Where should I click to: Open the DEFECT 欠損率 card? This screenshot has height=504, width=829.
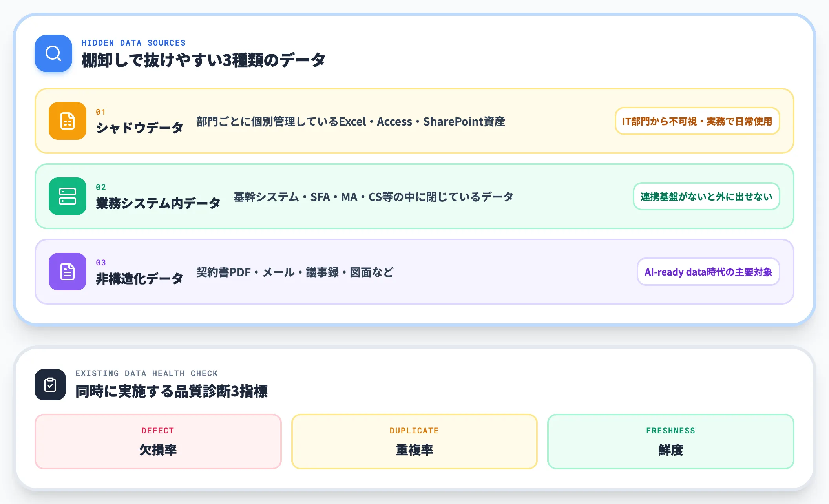point(158,442)
